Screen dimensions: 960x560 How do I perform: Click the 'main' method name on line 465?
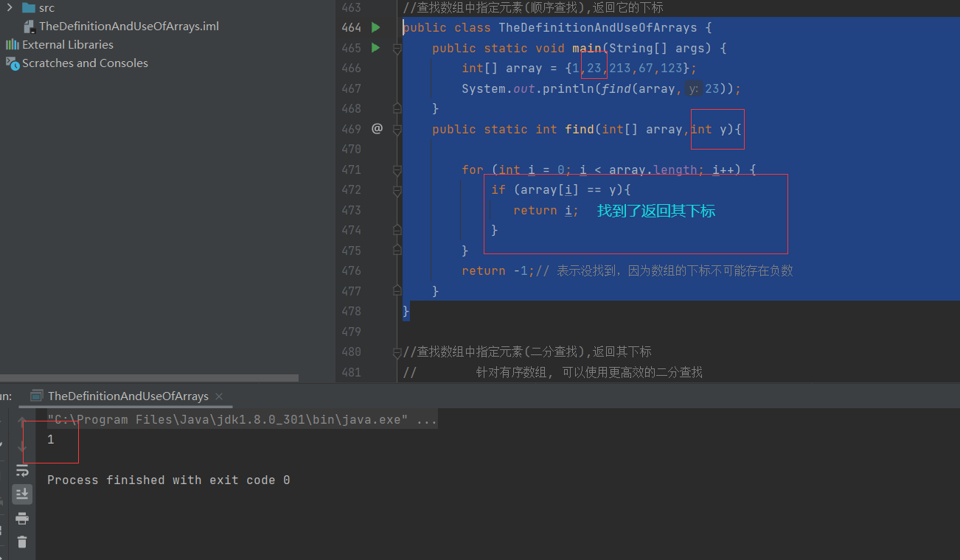pyautogui.click(x=587, y=48)
